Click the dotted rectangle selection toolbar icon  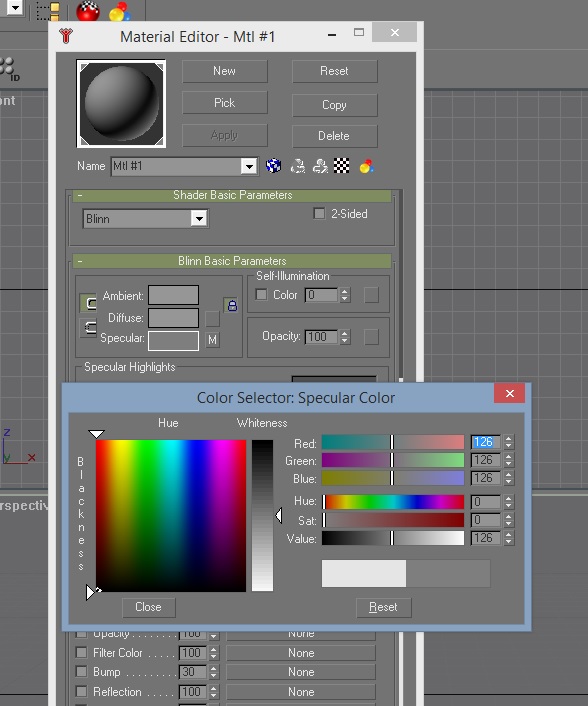pos(48,12)
